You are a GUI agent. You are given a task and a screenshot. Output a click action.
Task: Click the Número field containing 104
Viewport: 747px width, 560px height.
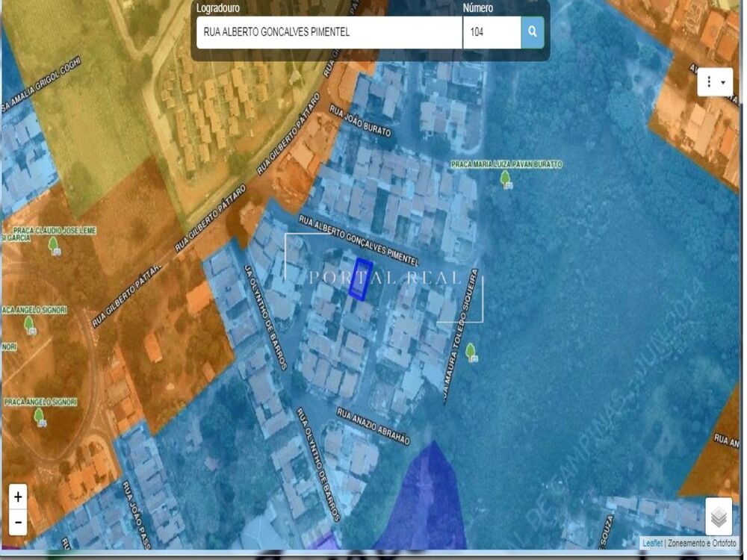[x=491, y=32]
